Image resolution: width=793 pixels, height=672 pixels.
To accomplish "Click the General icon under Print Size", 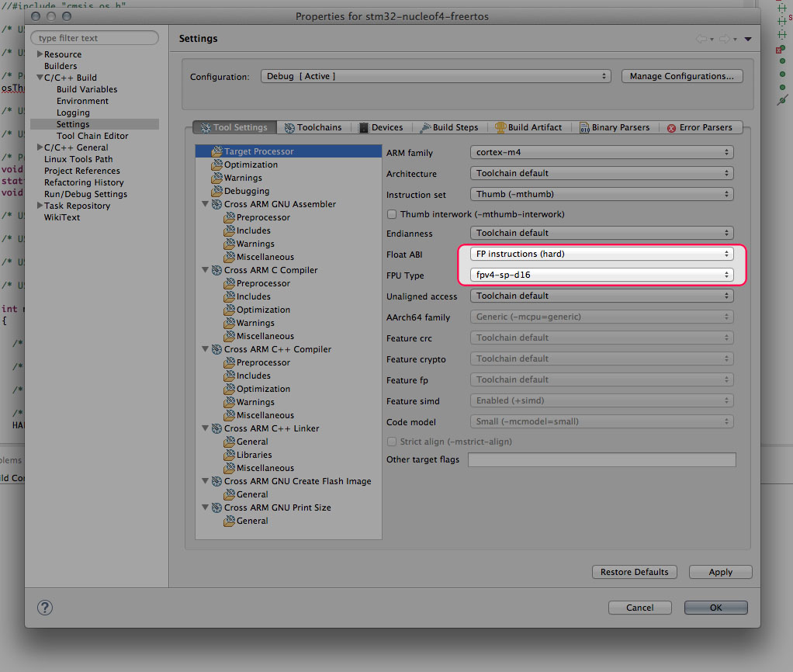I will pyautogui.click(x=229, y=521).
